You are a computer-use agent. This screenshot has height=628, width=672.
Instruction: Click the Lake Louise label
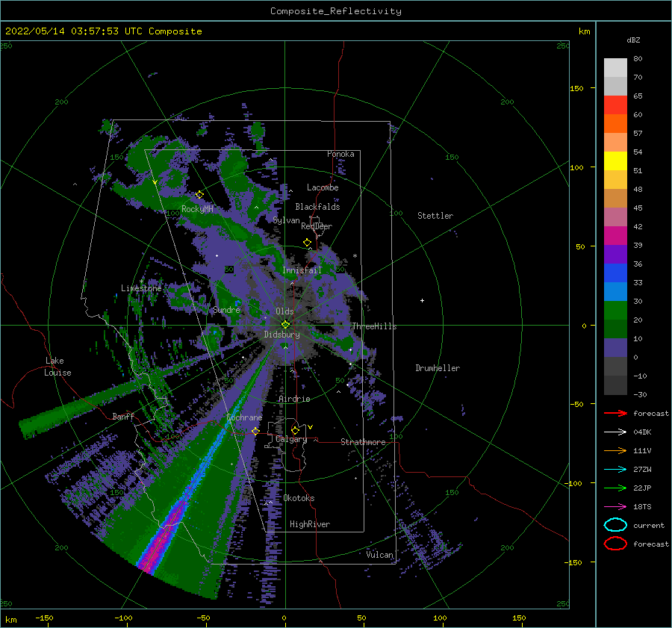tap(57, 367)
